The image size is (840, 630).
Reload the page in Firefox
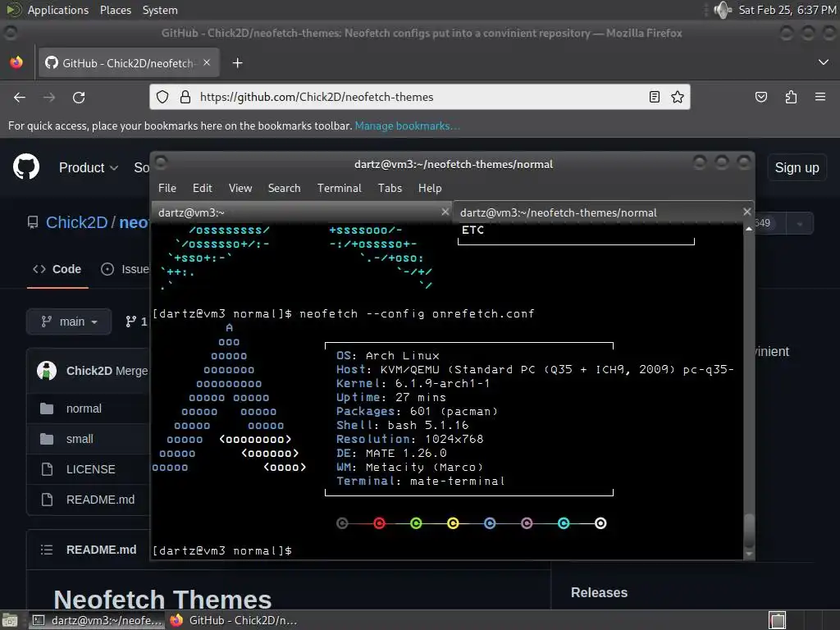click(79, 98)
